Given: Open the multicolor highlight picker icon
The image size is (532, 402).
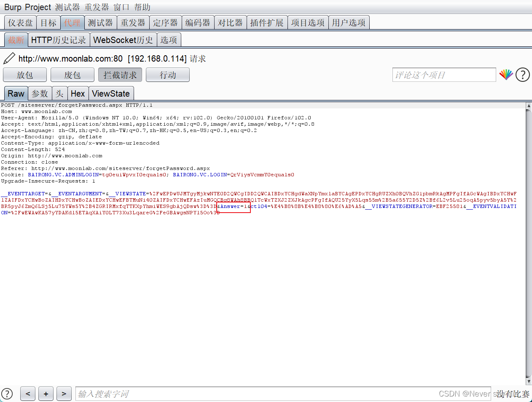Looking at the screenshot, I should coord(506,75).
